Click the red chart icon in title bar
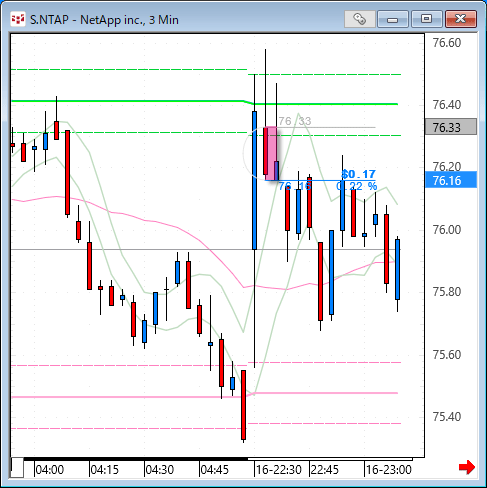Image resolution: width=487 pixels, height=488 pixels. click(17, 19)
